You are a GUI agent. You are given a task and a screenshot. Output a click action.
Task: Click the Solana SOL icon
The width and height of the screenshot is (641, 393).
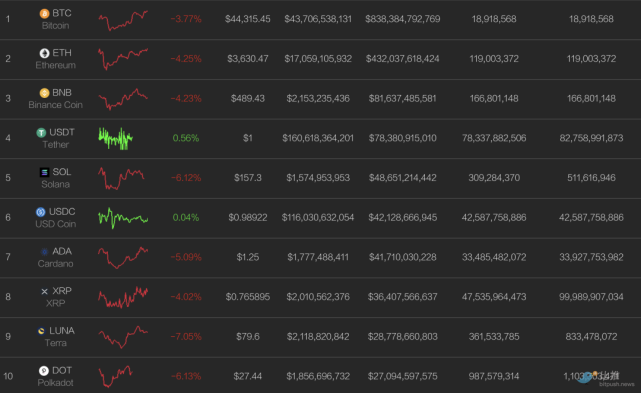[x=44, y=172]
